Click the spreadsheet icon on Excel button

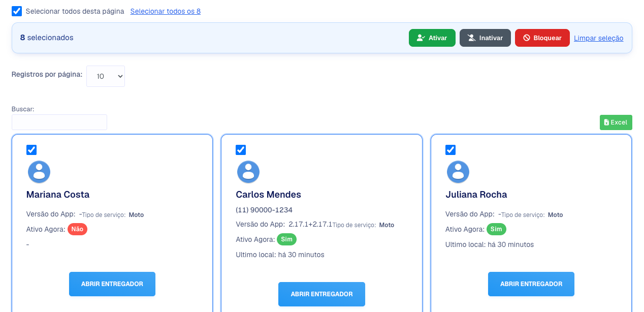(606, 122)
